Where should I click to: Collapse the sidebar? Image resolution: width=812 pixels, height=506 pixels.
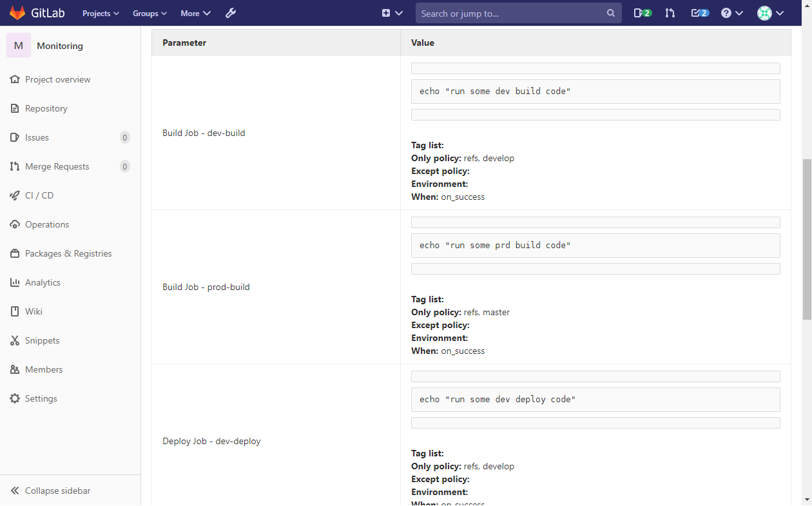click(x=50, y=490)
